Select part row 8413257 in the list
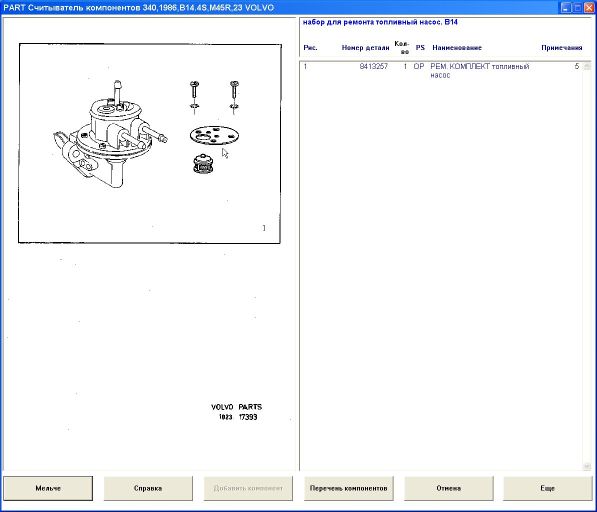The image size is (597, 512). tap(442, 71)
